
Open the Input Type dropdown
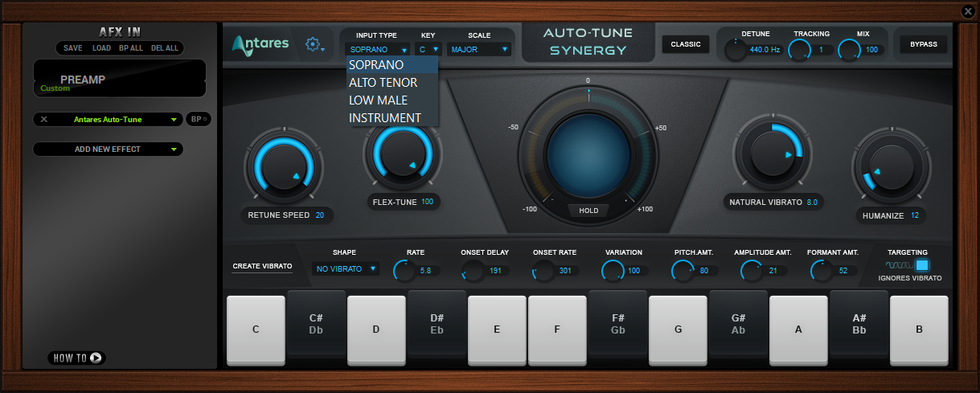(378, 49)
